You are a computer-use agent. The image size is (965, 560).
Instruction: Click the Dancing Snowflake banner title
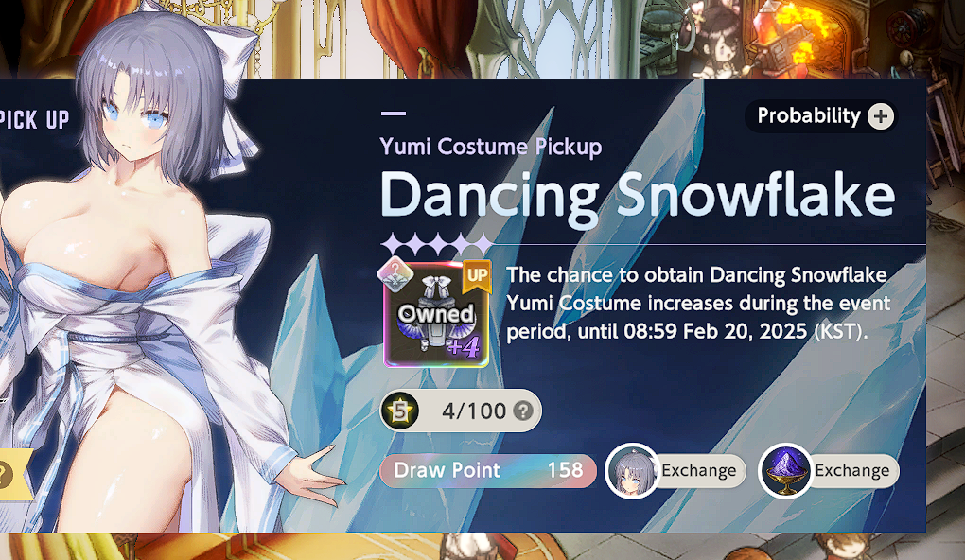click(638, 196)
